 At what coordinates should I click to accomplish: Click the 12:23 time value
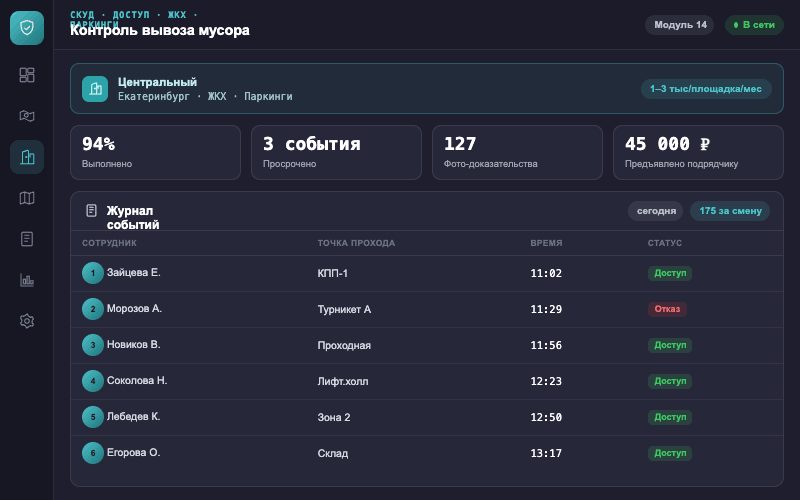[546, 381]
